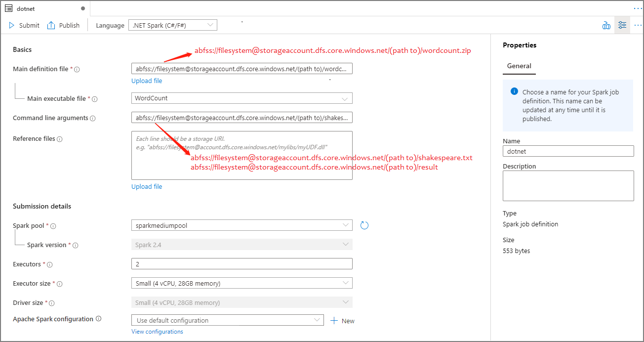644x342 pixels.
Task: Click the Main executable file label
Action: (x=56, y=98)
